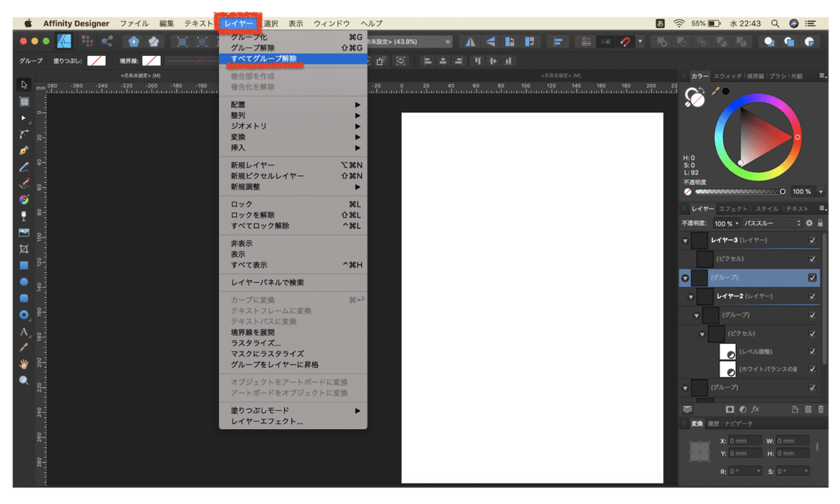Select the Rounded Rectangle tool
Image resolution: width=840 pixels, height=504 pixels.
click(x=24, y=298)
